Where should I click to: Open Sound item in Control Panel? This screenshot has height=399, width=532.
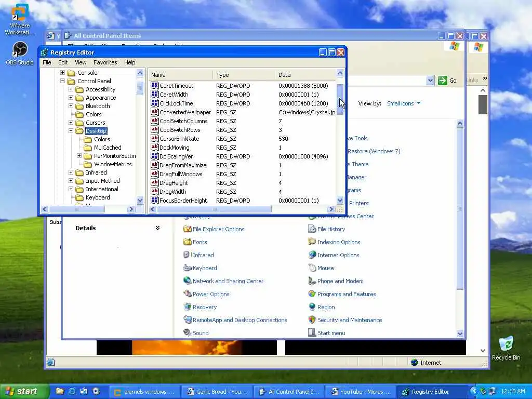point(196,333)
